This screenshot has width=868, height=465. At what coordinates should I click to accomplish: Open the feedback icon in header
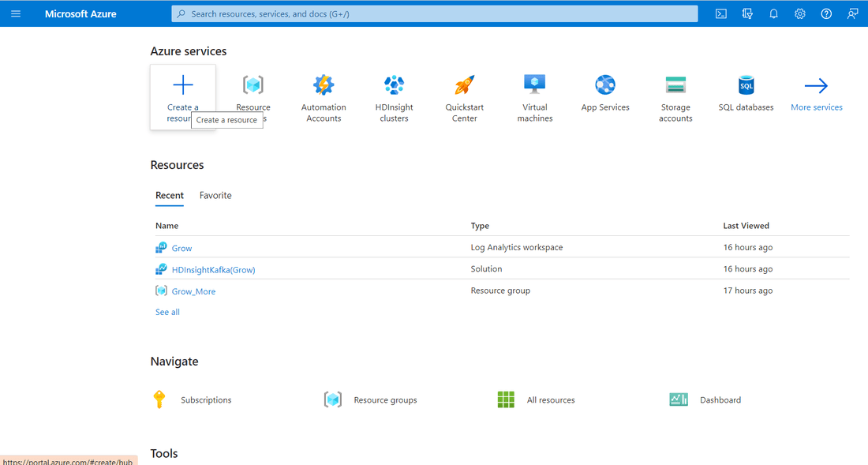(x=852, y=14)
